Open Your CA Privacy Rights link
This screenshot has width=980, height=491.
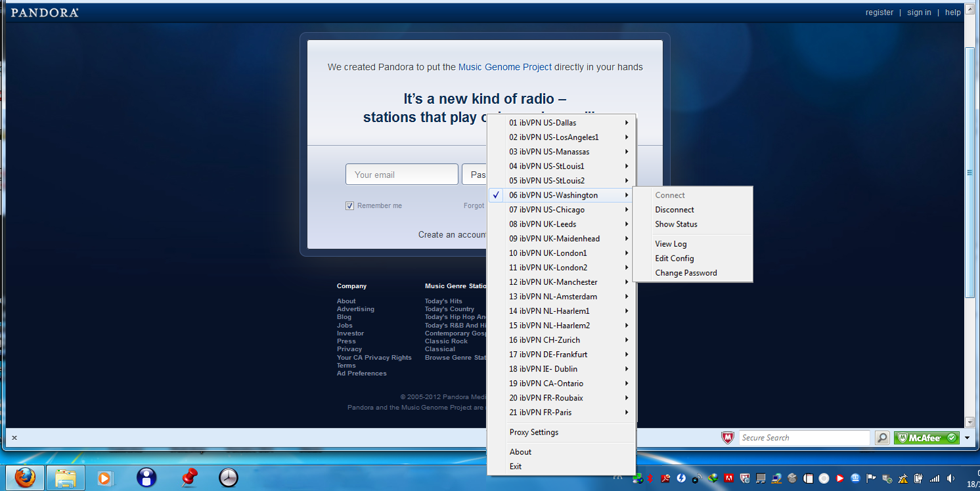click(374, 358)
